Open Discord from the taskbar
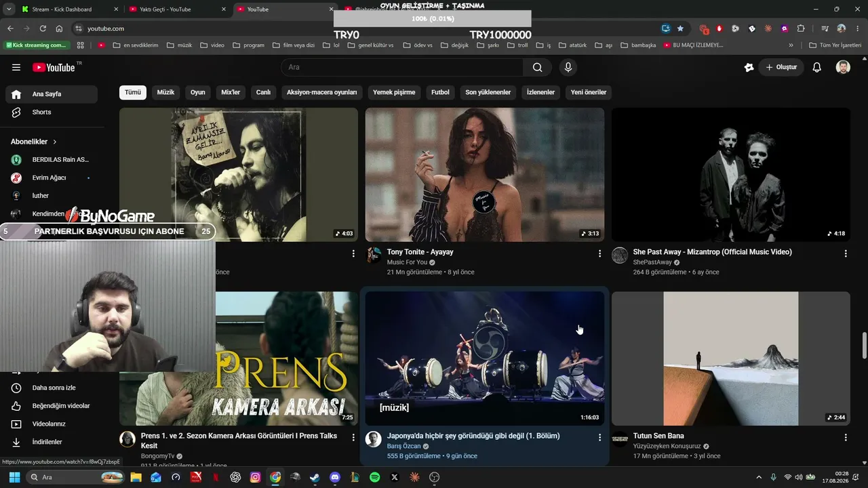The image size is (868, 488). click(335, 477)
